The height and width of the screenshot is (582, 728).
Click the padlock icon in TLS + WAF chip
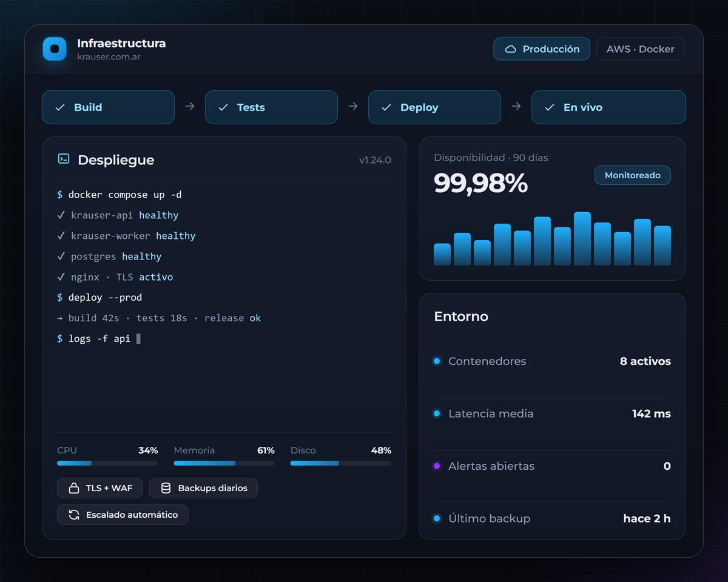(74, 488)
